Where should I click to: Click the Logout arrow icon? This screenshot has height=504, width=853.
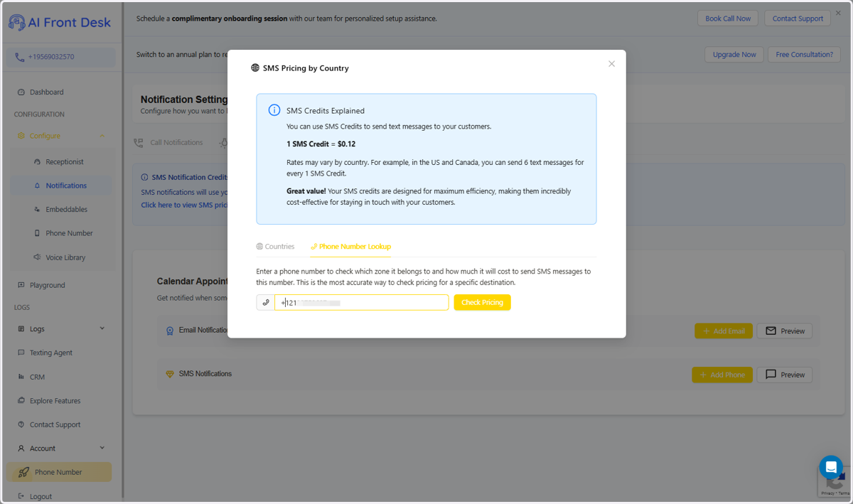[21, 496]
